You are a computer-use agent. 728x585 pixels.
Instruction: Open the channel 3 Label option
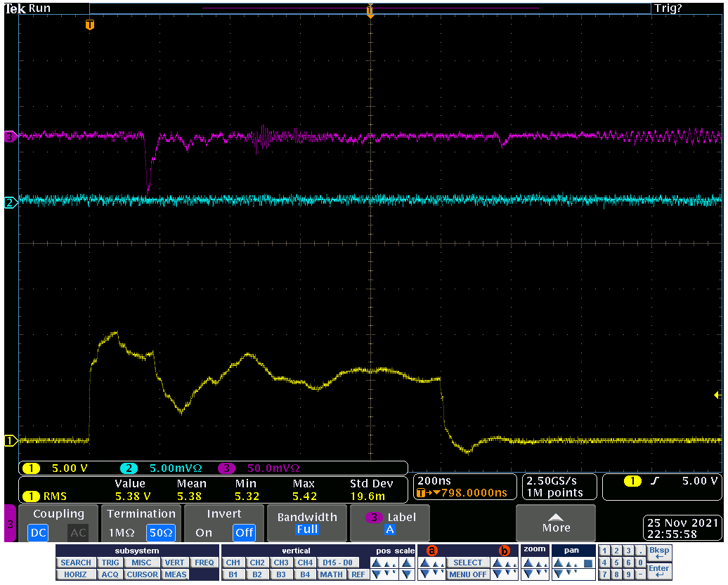[x=390, y=523]
